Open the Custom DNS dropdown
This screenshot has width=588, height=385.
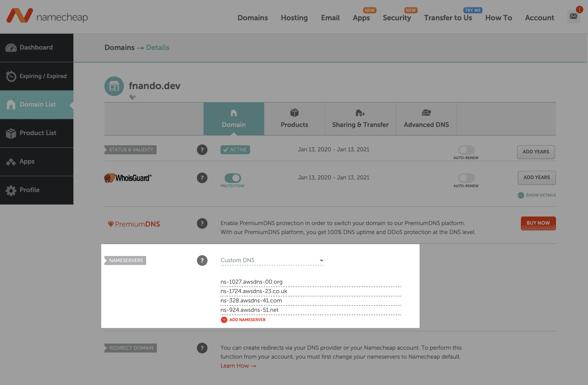(272, 260)
